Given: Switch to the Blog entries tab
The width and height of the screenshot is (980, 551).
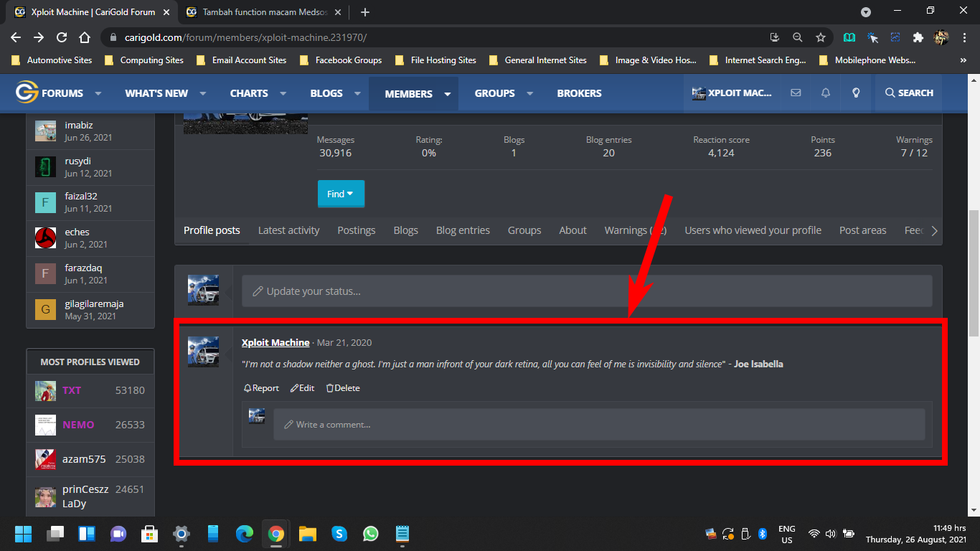Looking at the screenshot, I should (x=463, y=230).
